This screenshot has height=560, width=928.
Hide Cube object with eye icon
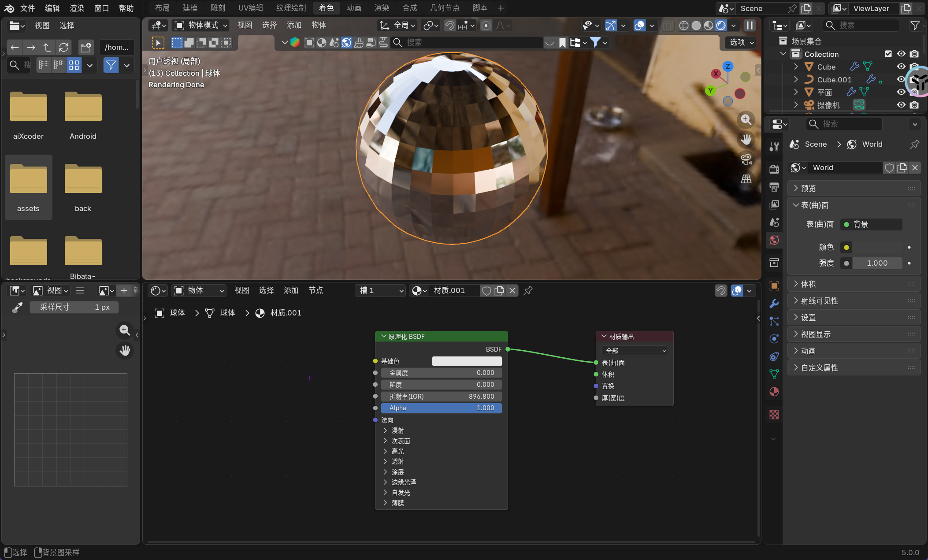[901, 67]
